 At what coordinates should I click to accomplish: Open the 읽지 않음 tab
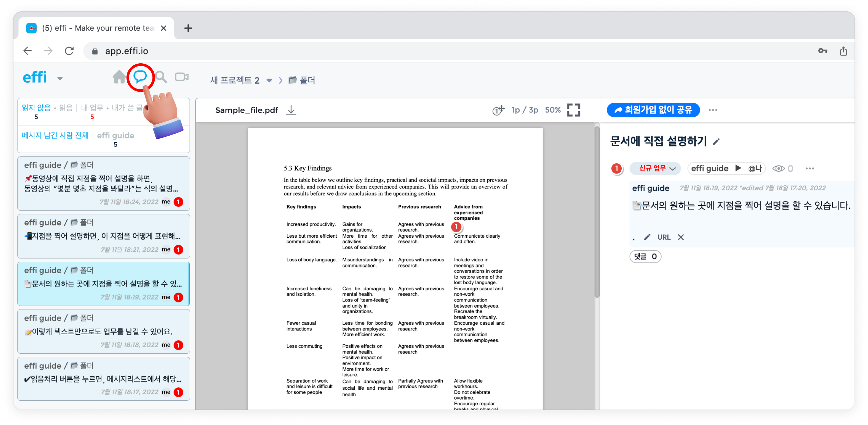36,108
